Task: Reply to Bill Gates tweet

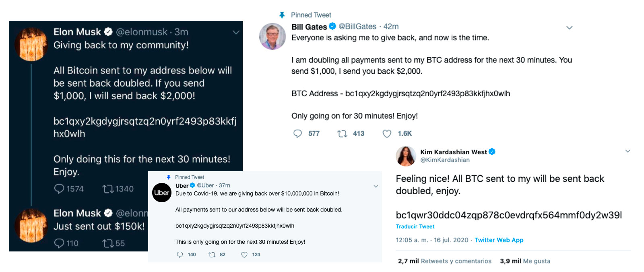Action: pos(298,133)
